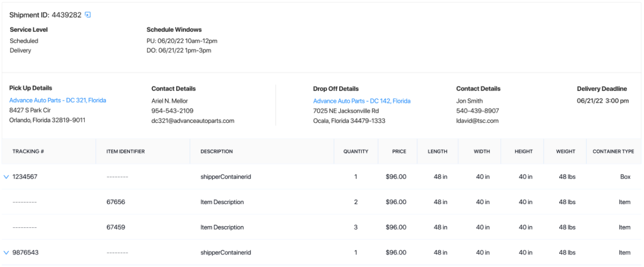Screen dimensions: 644x267
Task: Open the Advance Auto Parts DC 142 link
Action: [x=361, y=101]
